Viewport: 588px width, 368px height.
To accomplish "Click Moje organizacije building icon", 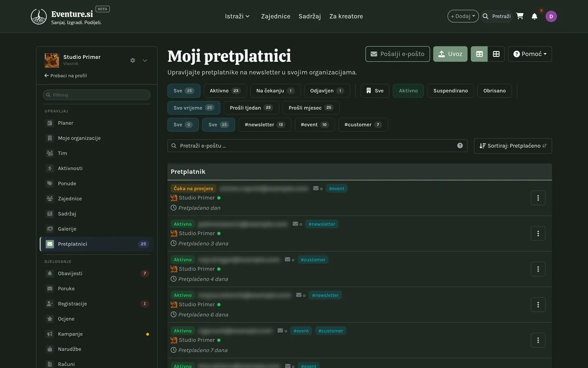I will [50, 138].
